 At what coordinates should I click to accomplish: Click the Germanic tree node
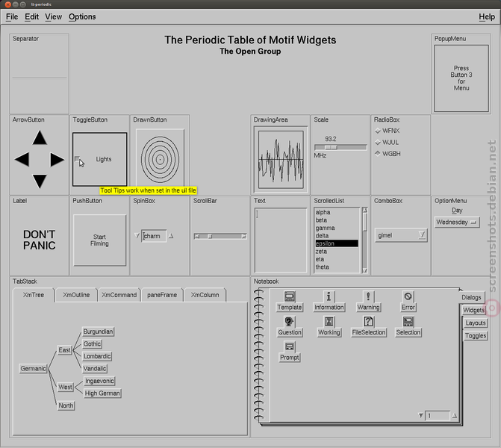pyautogui.click(x=33, y=368)
